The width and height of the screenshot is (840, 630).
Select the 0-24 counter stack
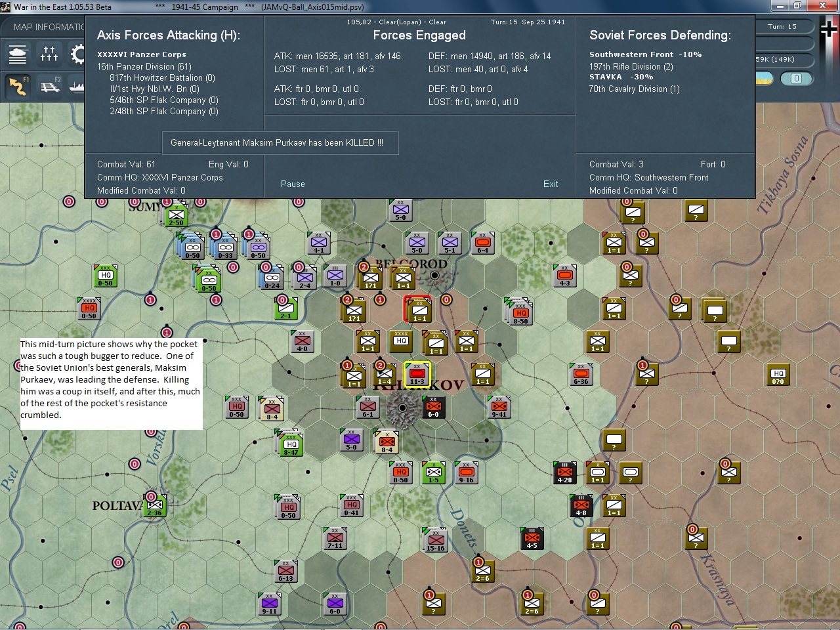click(272, 278)
